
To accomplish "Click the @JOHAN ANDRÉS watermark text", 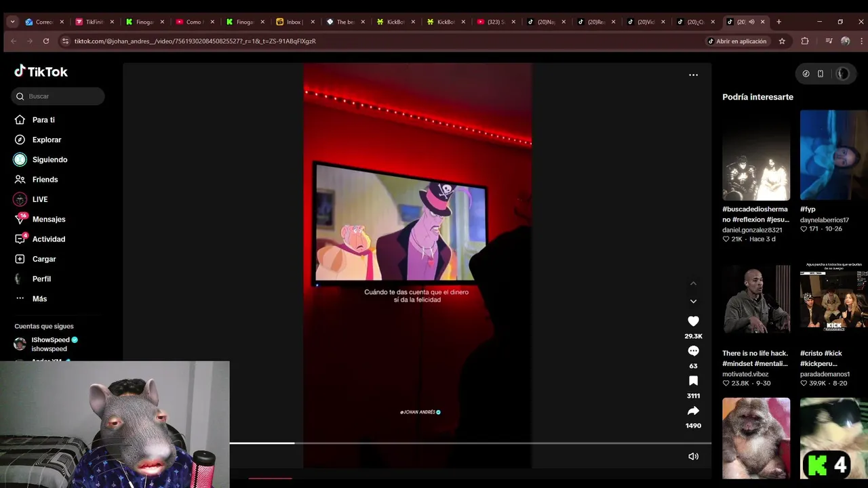I will pyautogui.click(x=420, y=412).
